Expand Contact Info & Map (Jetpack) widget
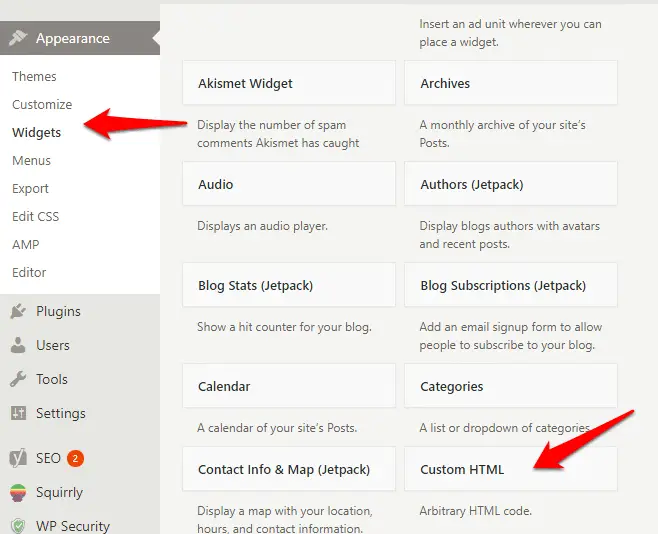The width and height of the screenshot is (658, 534). click(x=289, y=469)
